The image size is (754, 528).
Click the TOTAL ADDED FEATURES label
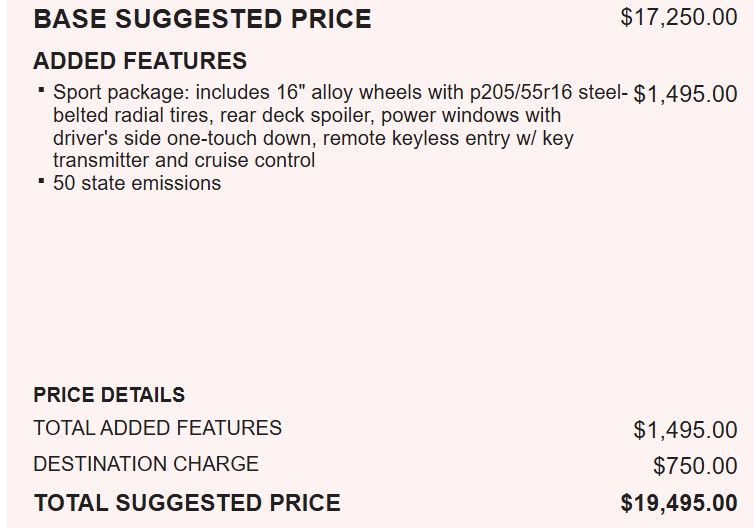[x=157, y=428]
